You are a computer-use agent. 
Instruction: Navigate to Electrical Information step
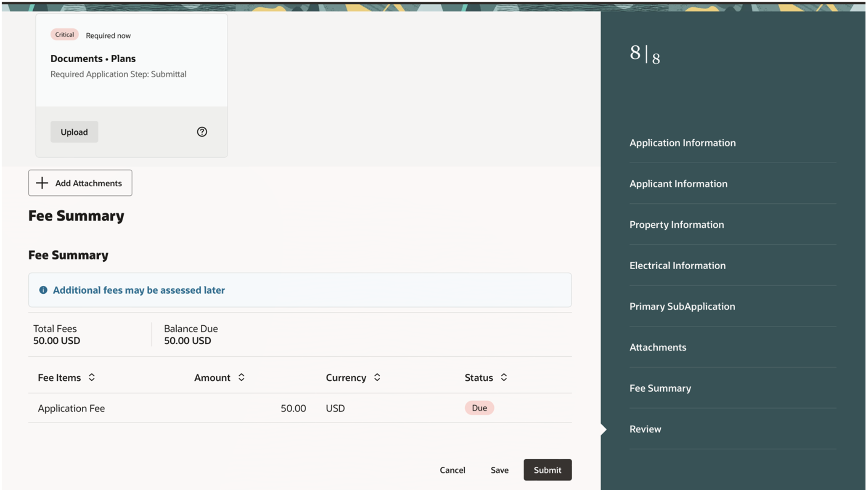[x=677, y=265]
